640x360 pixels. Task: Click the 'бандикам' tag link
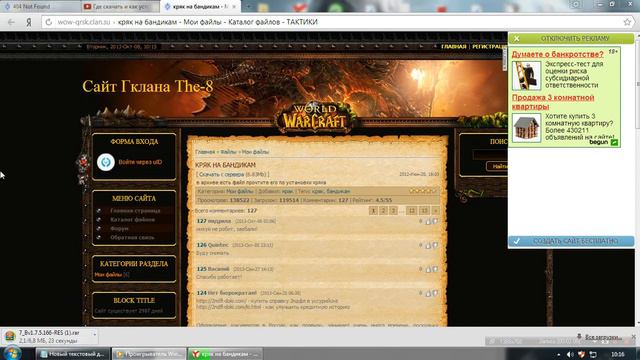[338, 191]
